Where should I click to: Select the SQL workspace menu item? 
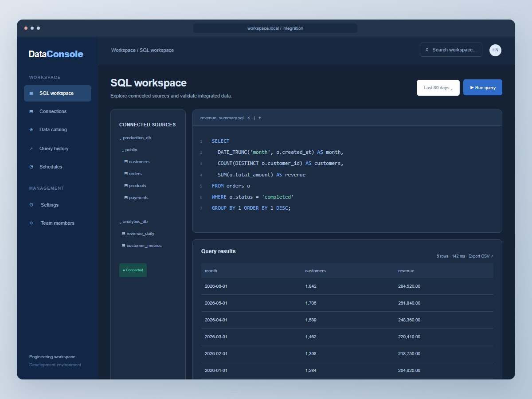pyautogui.click(x=58, y=94)
